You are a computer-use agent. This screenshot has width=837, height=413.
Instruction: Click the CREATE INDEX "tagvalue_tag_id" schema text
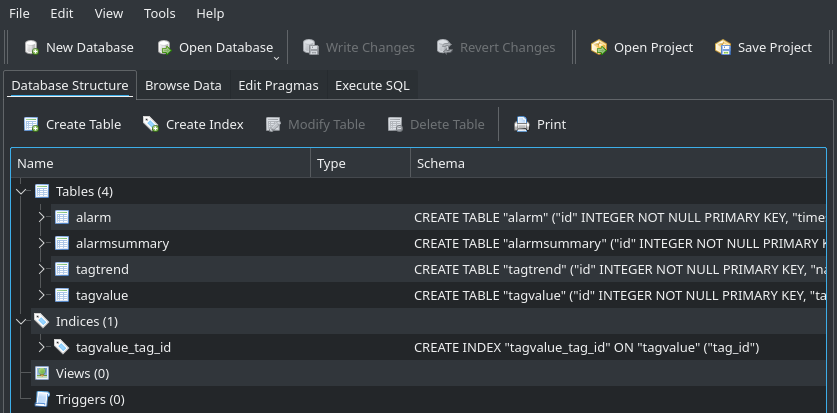tap(587, 347)
